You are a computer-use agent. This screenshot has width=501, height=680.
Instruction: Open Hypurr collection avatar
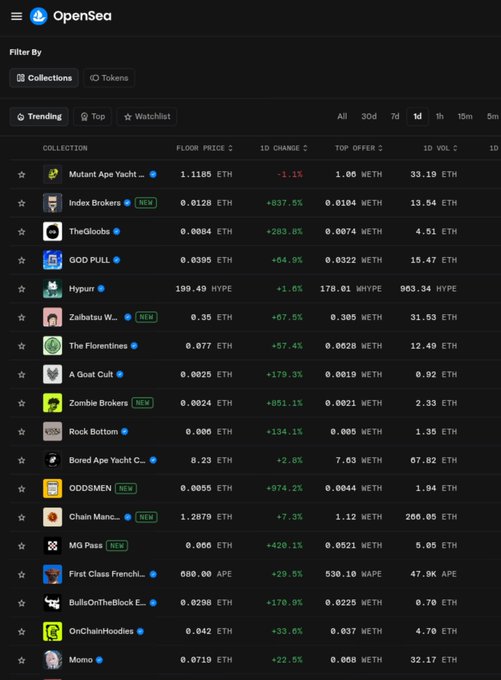(x=52, y=289)
